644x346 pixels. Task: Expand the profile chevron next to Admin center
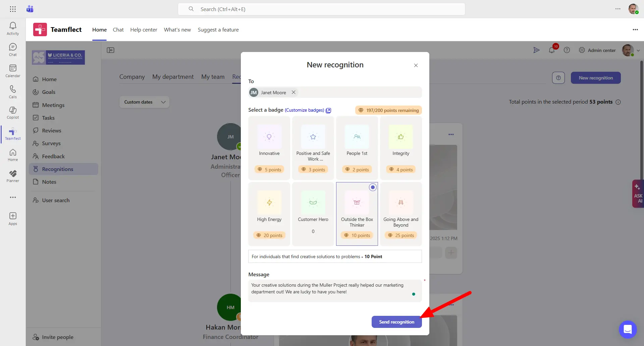(639, 50)
